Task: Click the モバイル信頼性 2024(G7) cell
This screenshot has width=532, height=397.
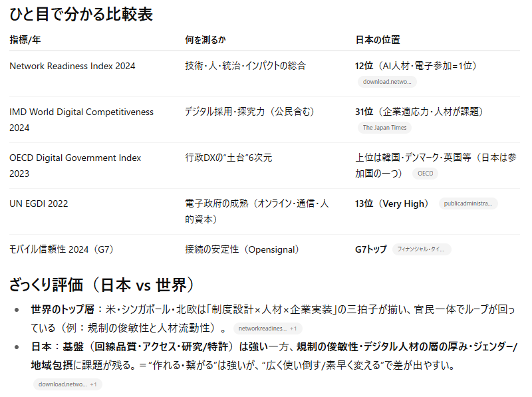Action: point(61,249)
